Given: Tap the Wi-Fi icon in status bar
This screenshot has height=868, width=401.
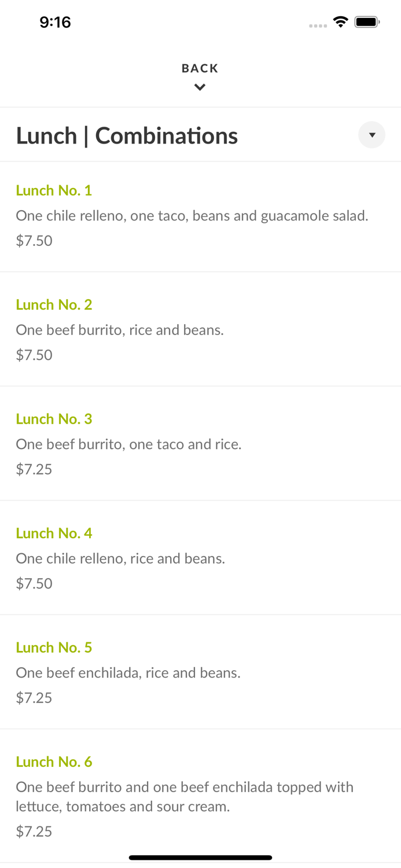Looking at the screenshot, I should 340,22.
